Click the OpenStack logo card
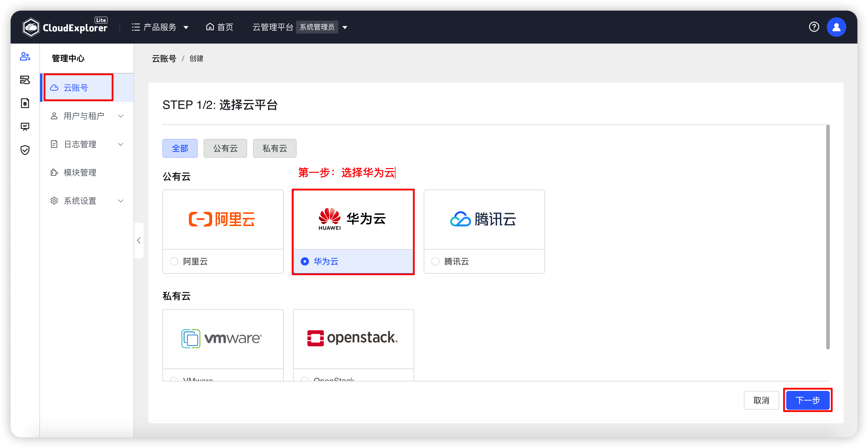 click(353, 339)
